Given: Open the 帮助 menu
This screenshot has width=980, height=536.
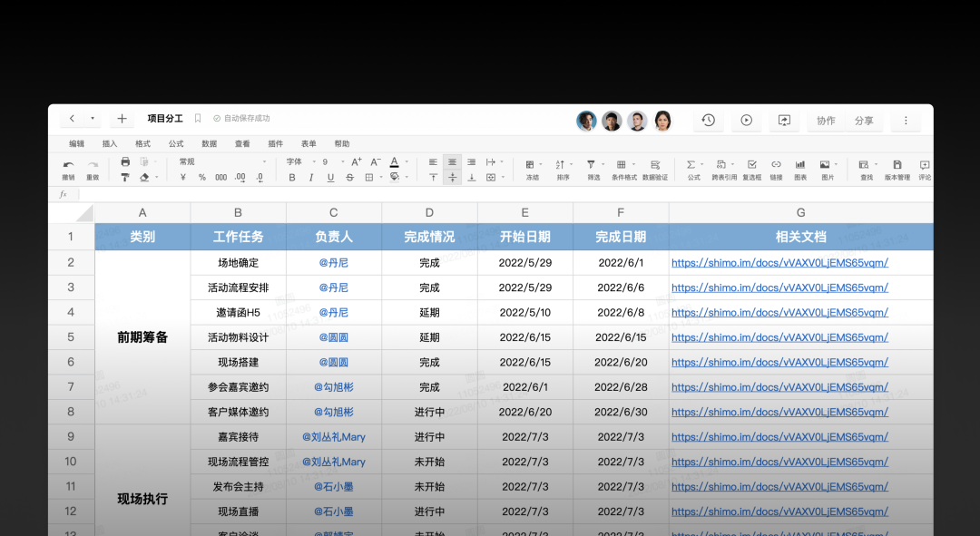Looking at the screenshot, I should [x=342, y=143].
